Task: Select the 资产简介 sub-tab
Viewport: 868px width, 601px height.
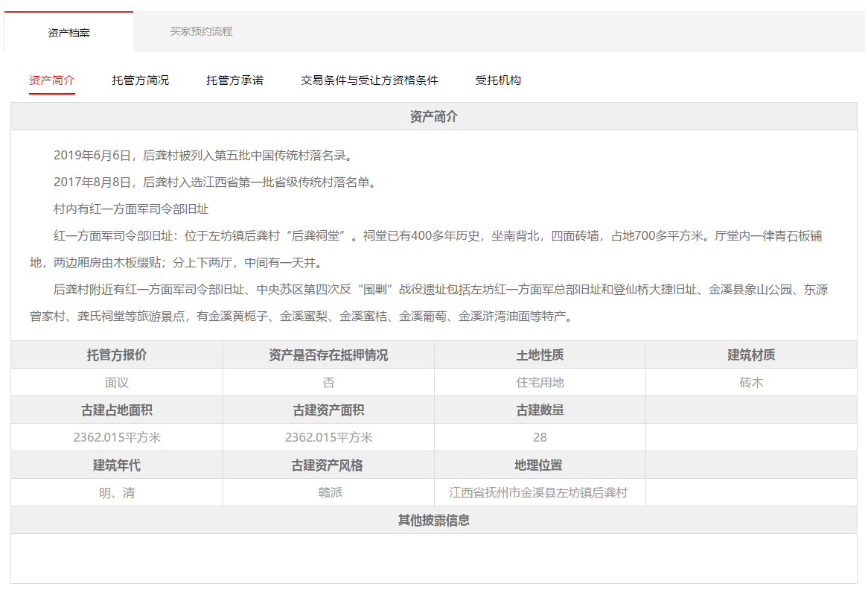Action: coord(51,80)
